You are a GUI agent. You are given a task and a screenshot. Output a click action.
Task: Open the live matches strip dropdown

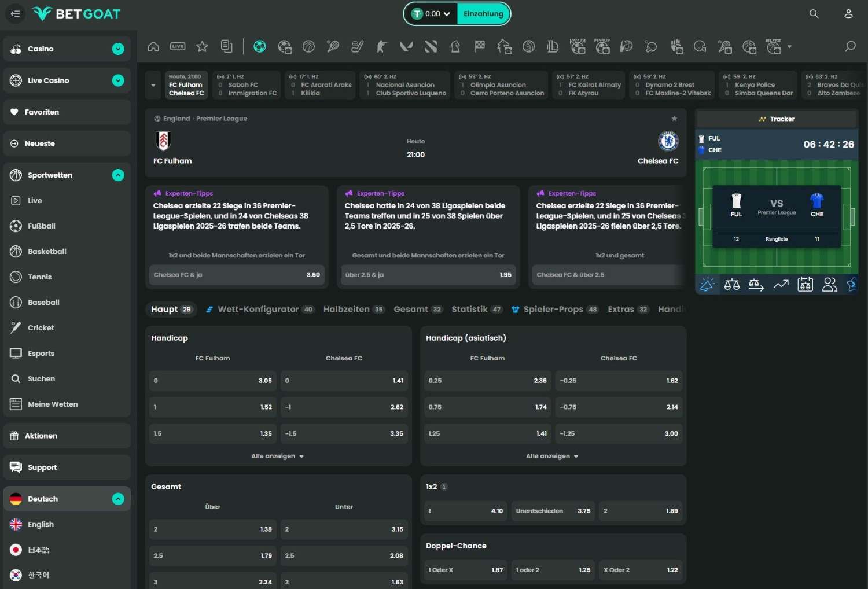(153, 85)
